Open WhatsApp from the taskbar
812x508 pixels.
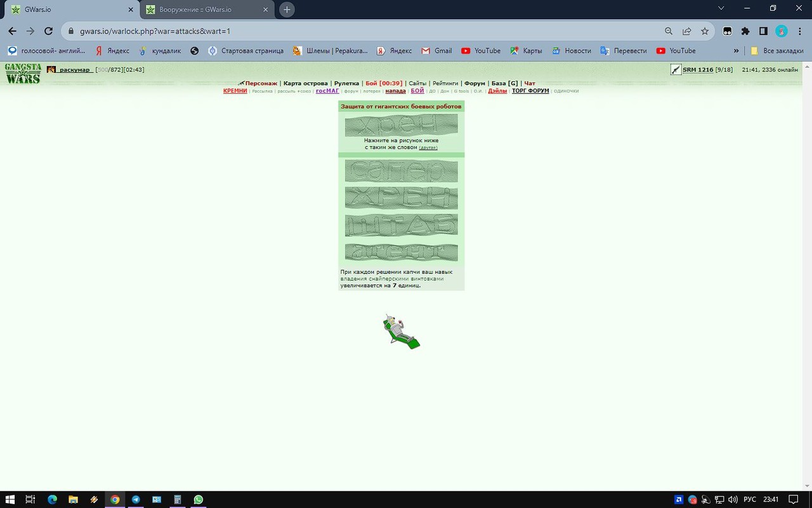199,499
